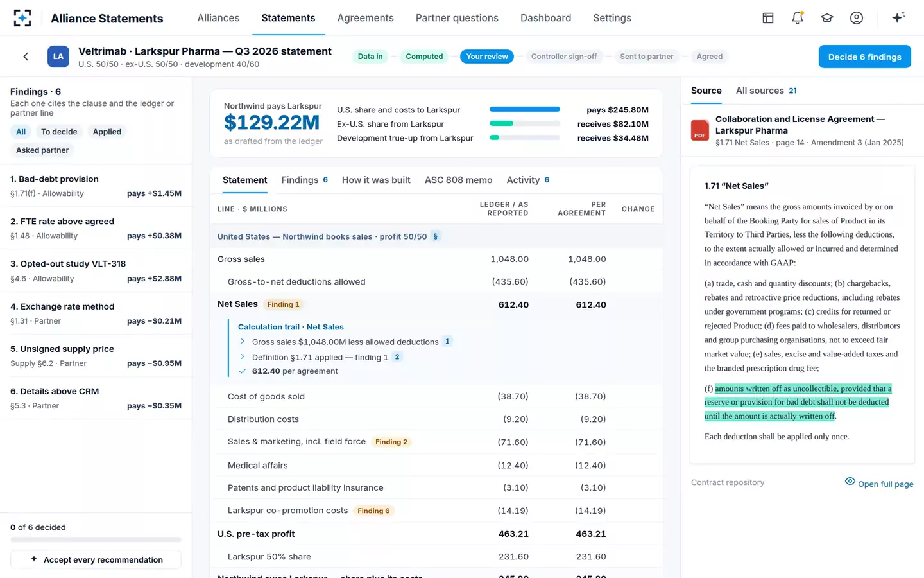Select the Controller sign-off workflow step

(x=564, y=57)
